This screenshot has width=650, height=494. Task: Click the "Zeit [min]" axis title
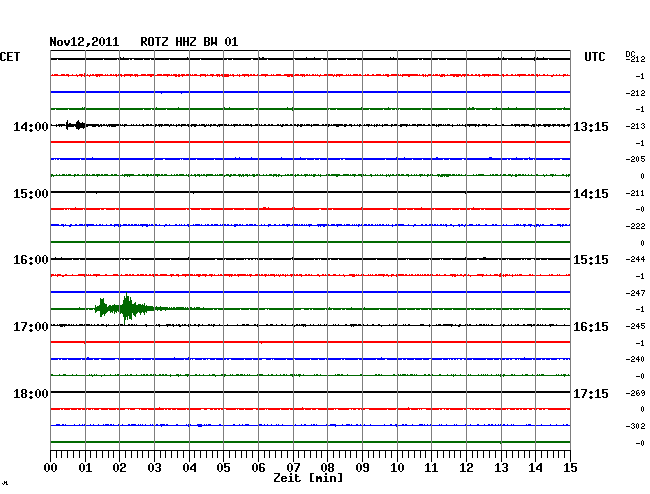[x=308, y=478]
